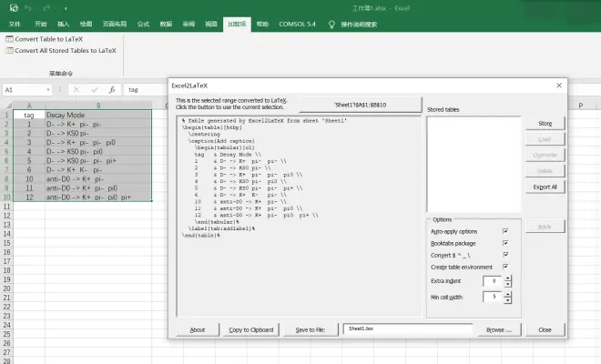
Task: Click Convert All Stored Tables to LaTeX
Action: [61, 51]
